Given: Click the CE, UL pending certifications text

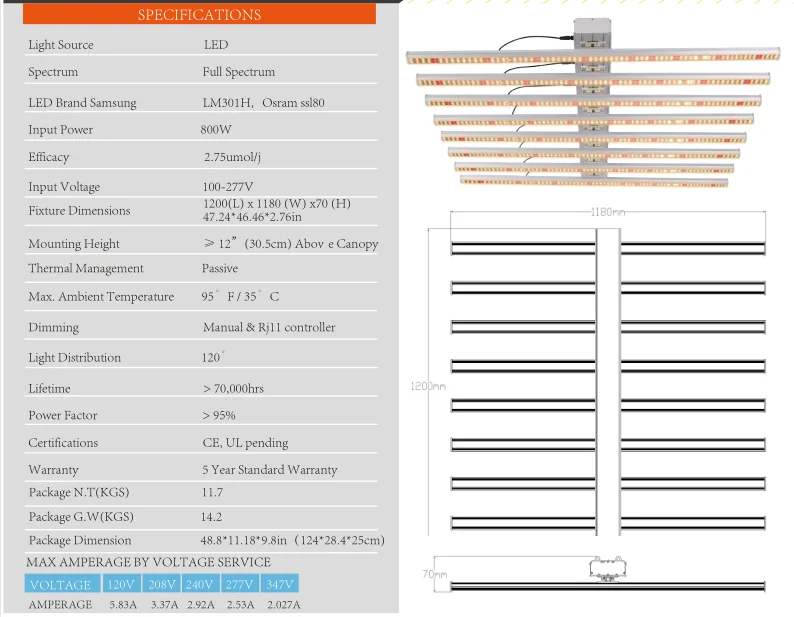Looking at the screenshot, I should [245, 442].
